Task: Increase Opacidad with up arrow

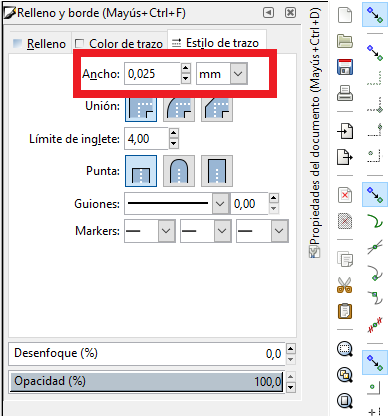Action: tap(291, 377)
